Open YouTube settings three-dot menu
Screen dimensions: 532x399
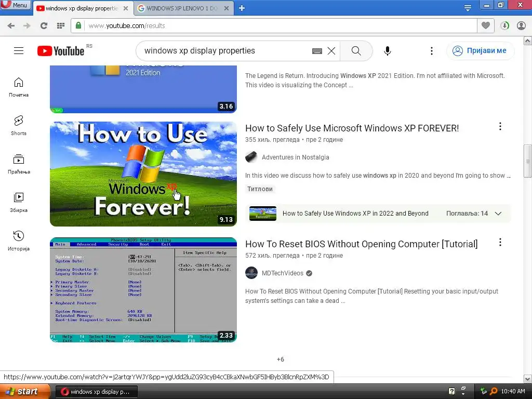pyautogui.click(x=432, y=51)
